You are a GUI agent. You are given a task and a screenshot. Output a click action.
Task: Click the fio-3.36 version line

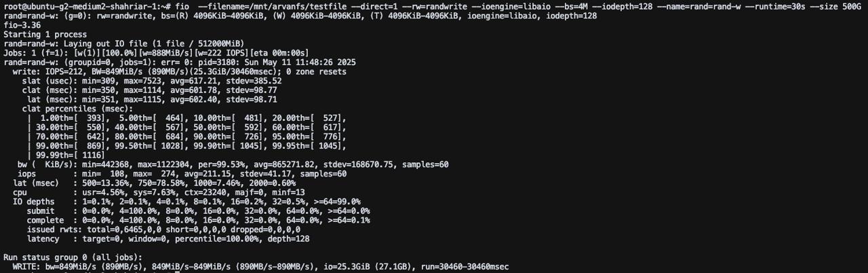coord(22,24)
